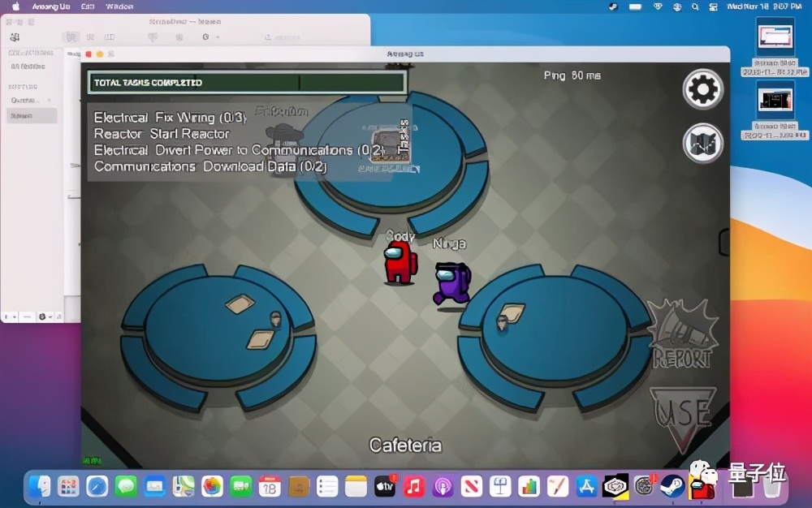Image resolution: width=812 pixels, height=508 pixels.
Task: Open the ship map button
Action: [702, 143]
